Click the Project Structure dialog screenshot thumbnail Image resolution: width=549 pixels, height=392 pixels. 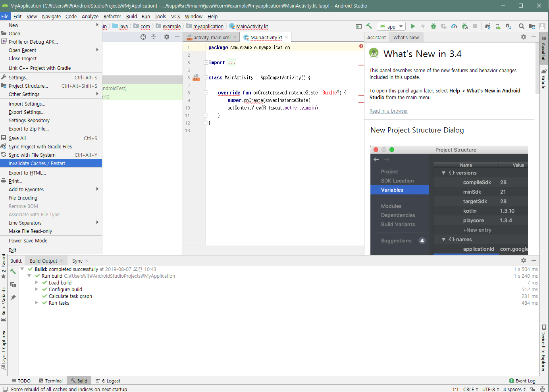(x=449, y=200)
